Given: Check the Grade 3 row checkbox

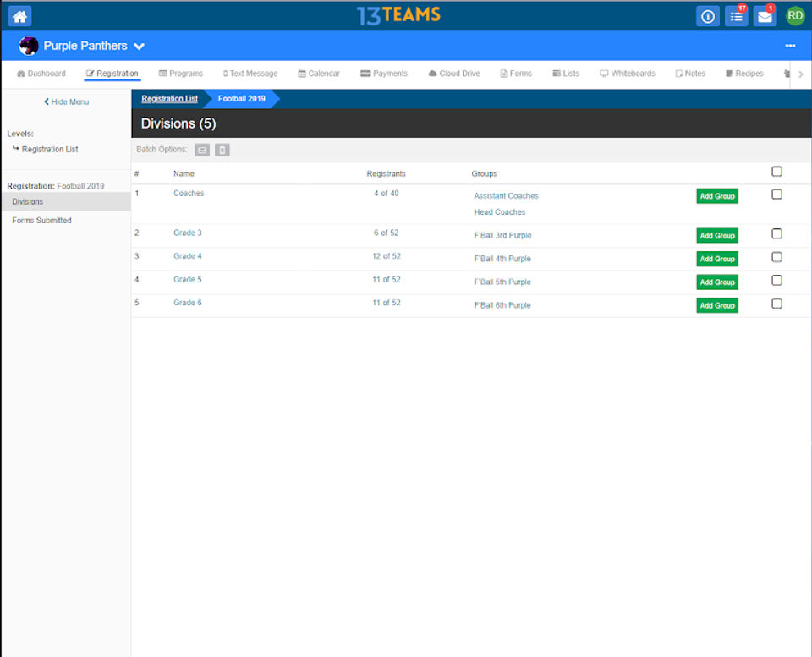Looking at the screenshot, I should (776, 233).
